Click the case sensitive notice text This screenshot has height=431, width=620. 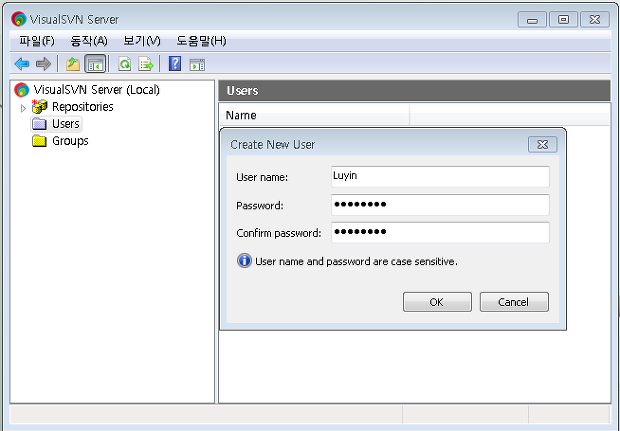coord(356,261)
